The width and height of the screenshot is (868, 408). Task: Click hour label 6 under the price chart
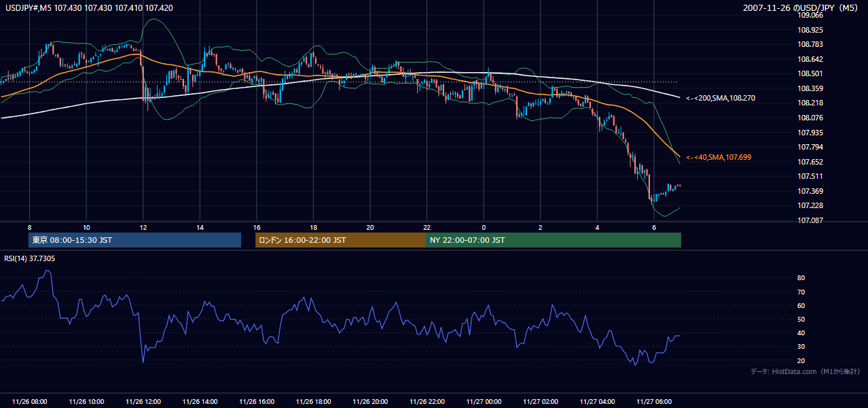[x=653, y=227]
